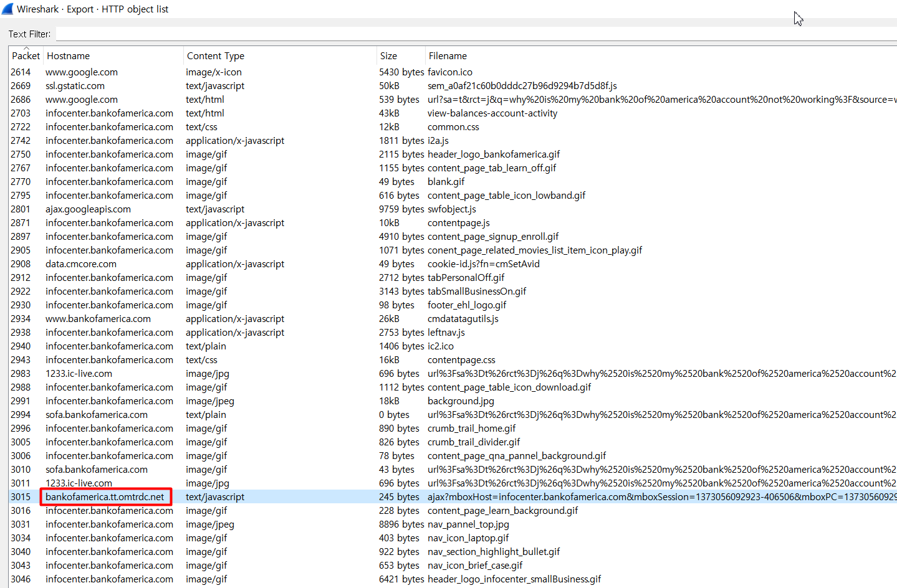The width and height of the screenshot is (897, 588).
Task: Select swfobject.js filename entry
Action: pos(452,209)
